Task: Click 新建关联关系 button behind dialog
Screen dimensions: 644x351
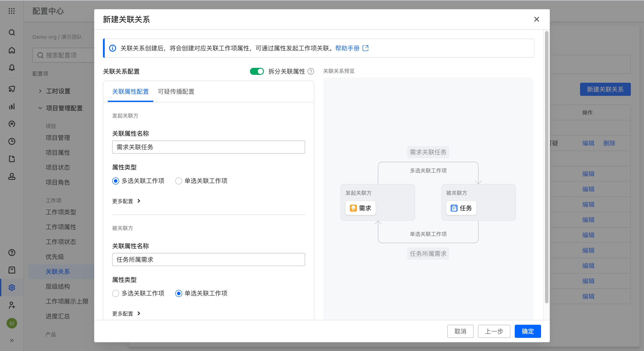Action: (605, 89)
